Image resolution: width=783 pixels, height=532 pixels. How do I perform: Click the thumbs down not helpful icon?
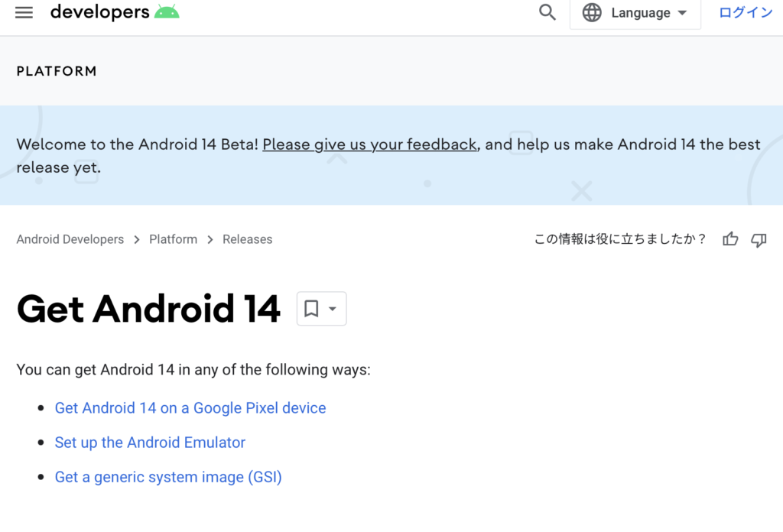click(x=759, y=240)
